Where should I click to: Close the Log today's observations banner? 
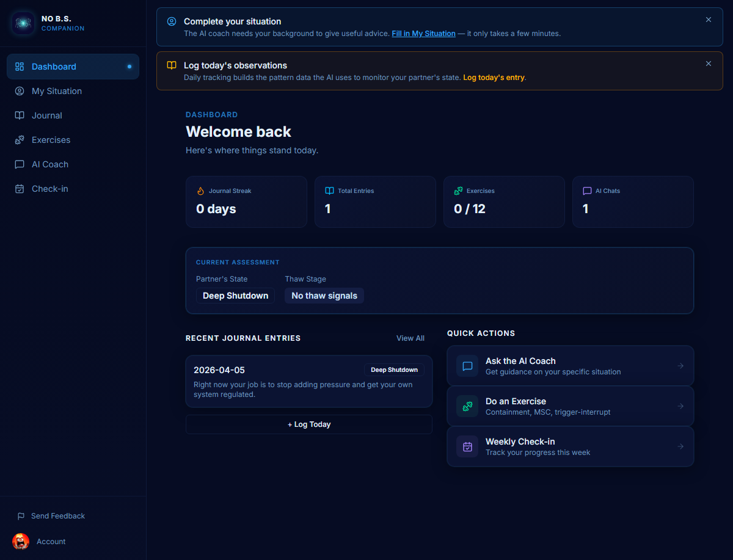click(709, 64)
